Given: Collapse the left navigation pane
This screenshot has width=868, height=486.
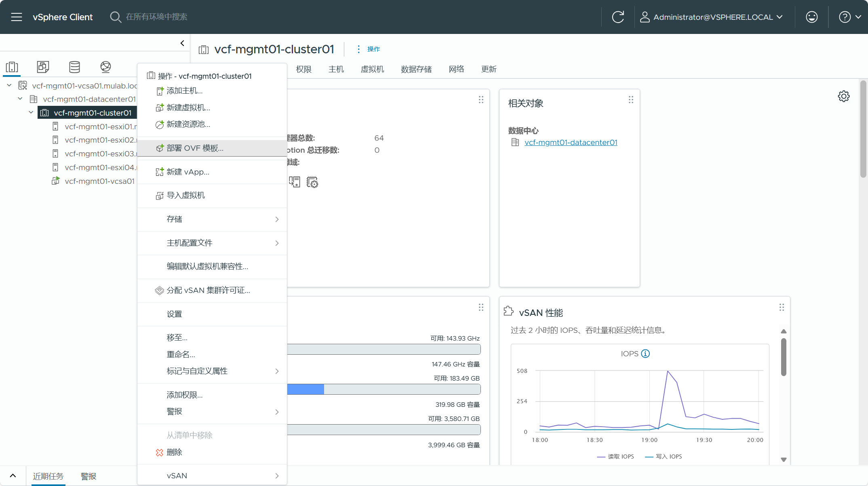Looking at the screenshot, I should 182,43.
